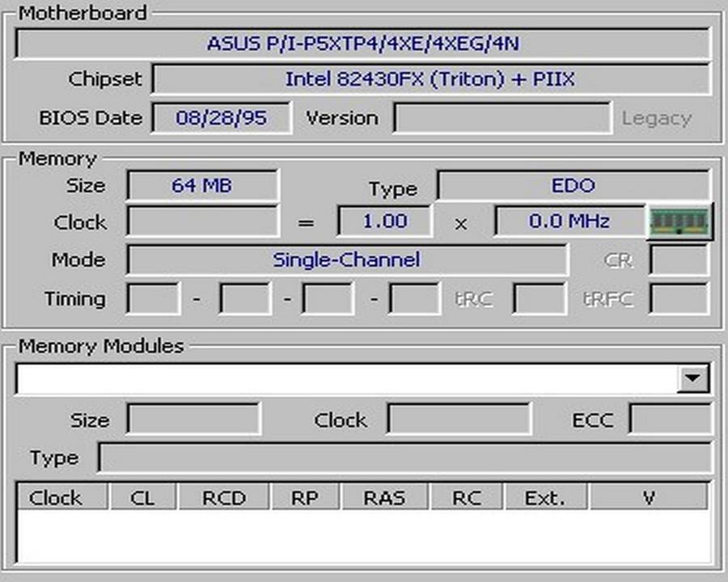Click the RC column header
The height and width of the screenshot is (582, 728).
(467, 498)
